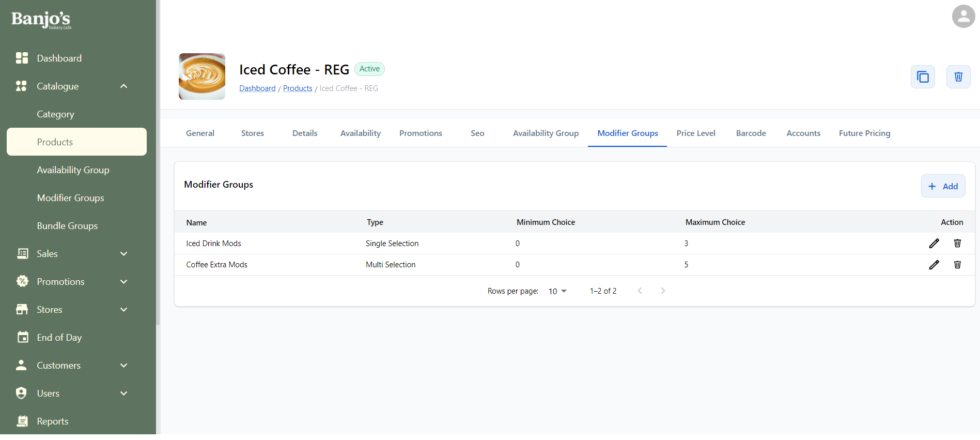This screenshot has height=440, width=980.
Task: Open the Dashboard from the sidebar
Action: 59,58
